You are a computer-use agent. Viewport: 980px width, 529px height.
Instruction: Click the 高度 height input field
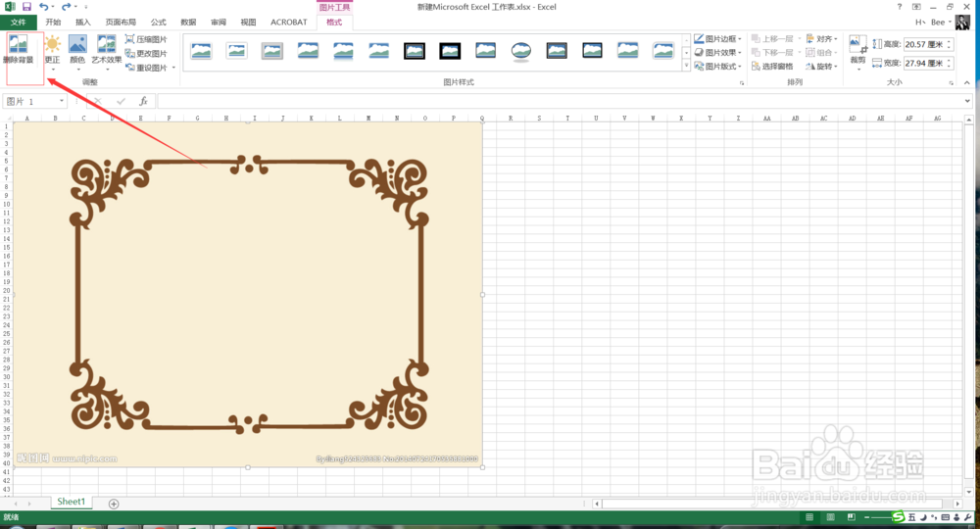[x=924, y=44]
